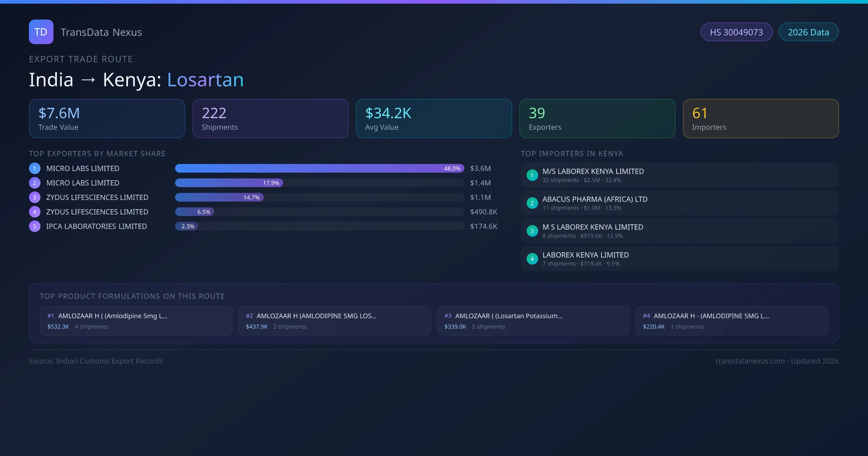The width and height of the screenshot is (868, 456).
Task: Open the #1 AMLOZAAR H formulation card
Action: click(136, 321)
